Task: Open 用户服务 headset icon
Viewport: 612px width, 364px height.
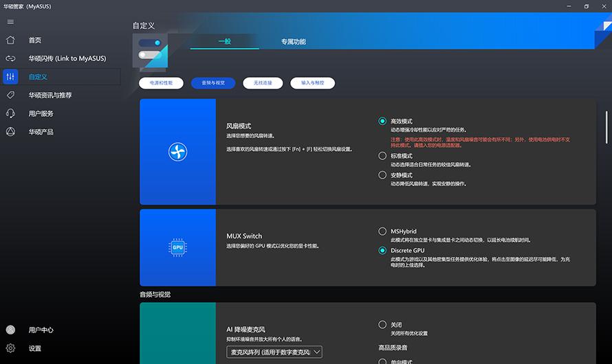Action: 10,113
